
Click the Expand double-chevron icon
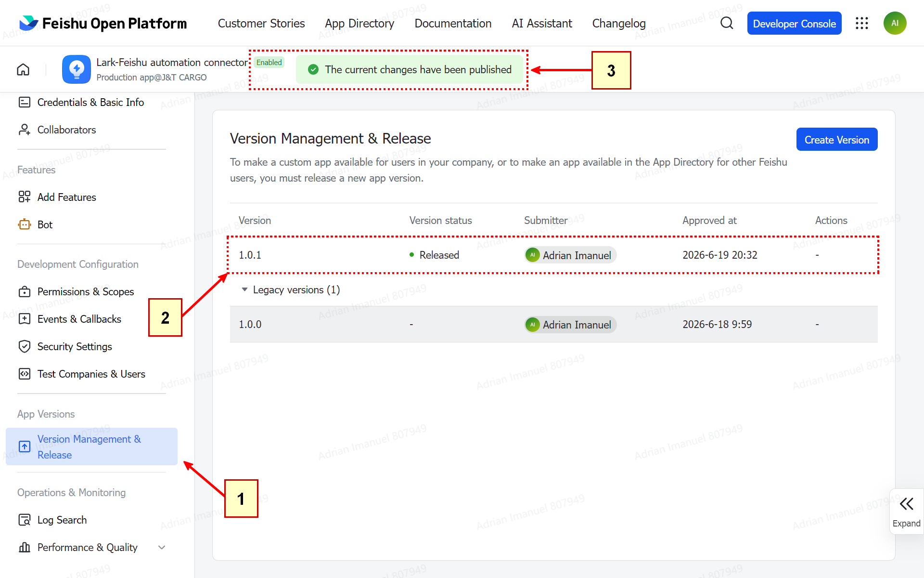906,504
